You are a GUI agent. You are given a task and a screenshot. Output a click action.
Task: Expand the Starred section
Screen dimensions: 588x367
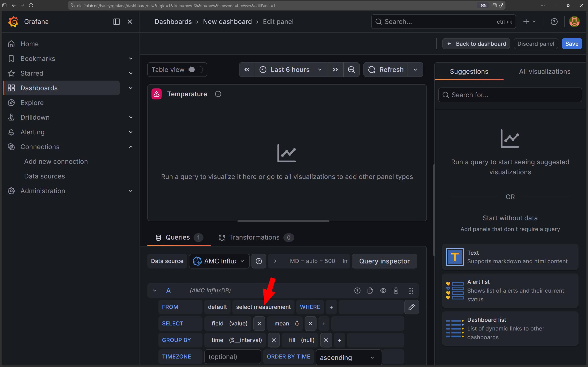click(131, 73)
